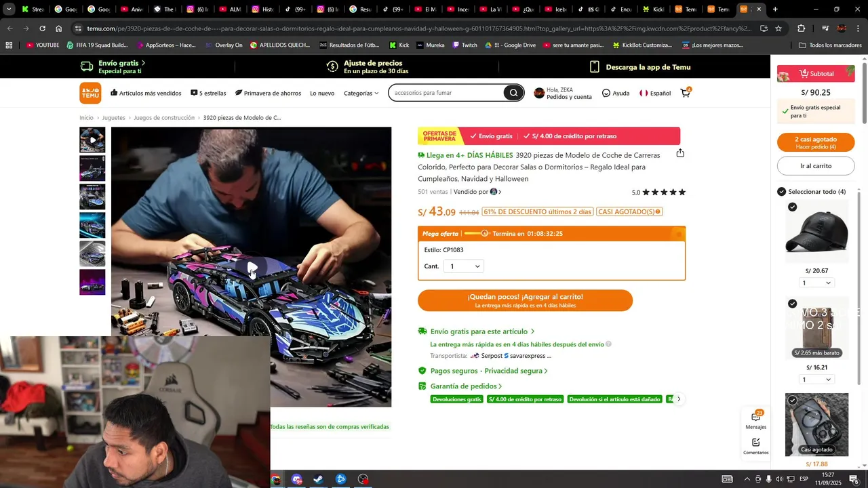Screen dimensions: 868x488
Task: Open 5 estrellas menu
Action: point(208,93)
